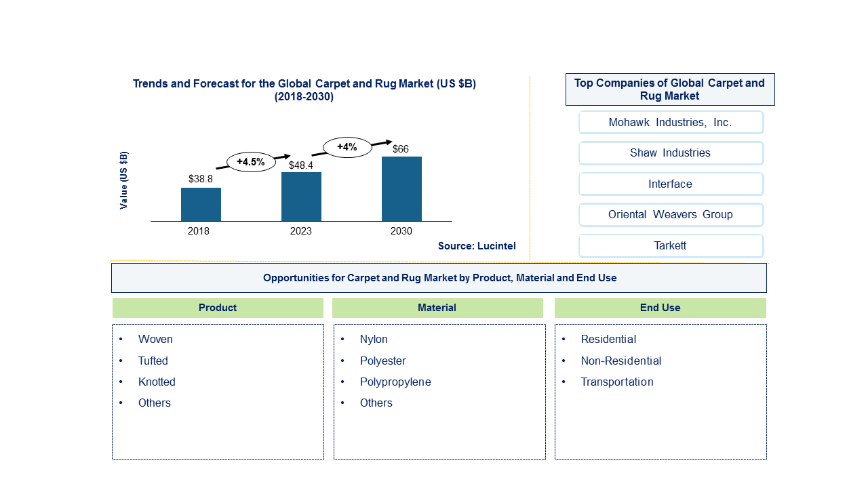Click the $66 value label
The height and width of the screenshot is (488, 868).
click(401, 149)
